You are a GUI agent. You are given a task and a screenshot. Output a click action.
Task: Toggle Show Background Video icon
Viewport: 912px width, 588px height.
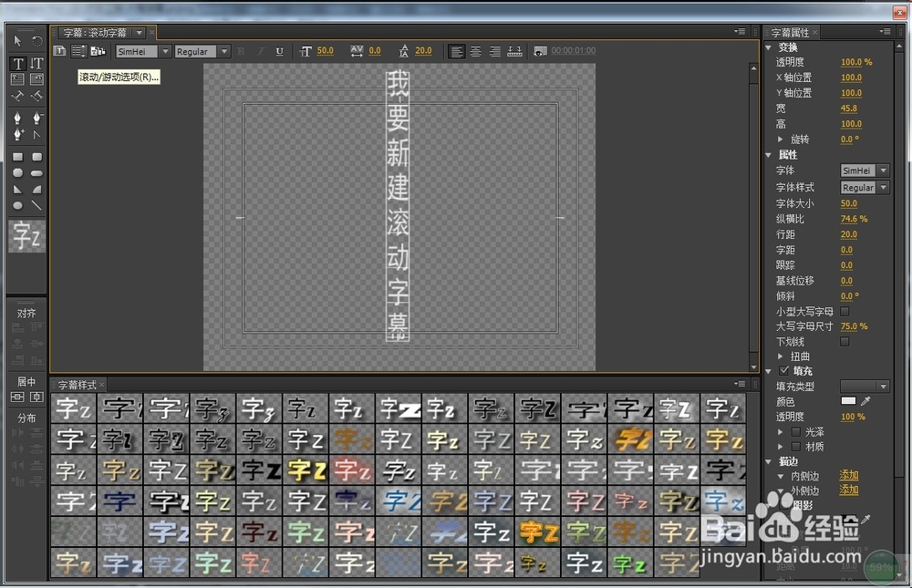tap(540, 52)
